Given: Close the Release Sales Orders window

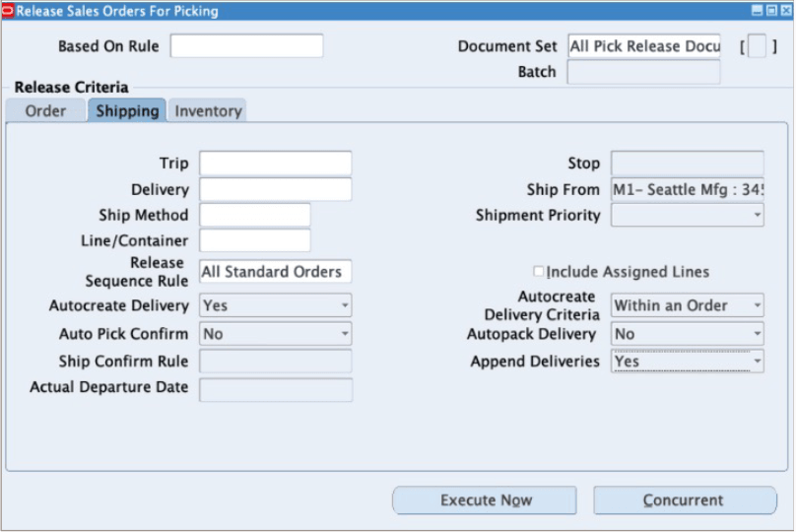Looking at the screenshot, I should [785, 11].
